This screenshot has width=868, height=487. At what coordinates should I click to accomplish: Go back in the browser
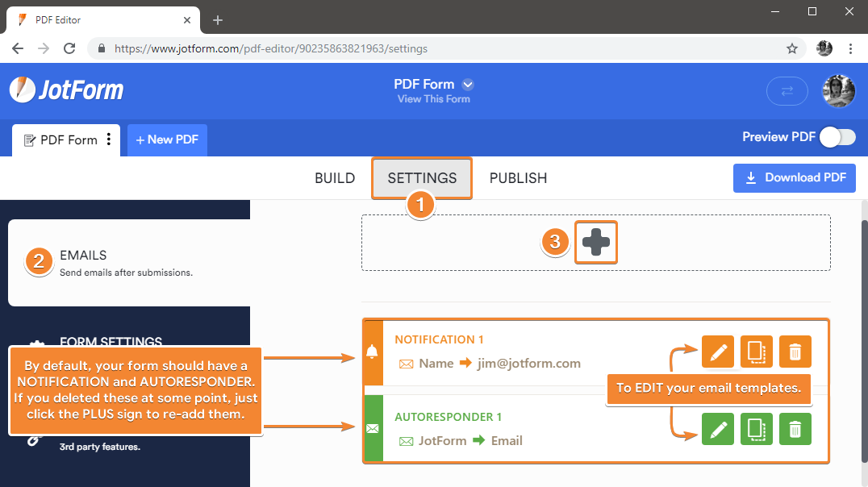tap(18, 48)
